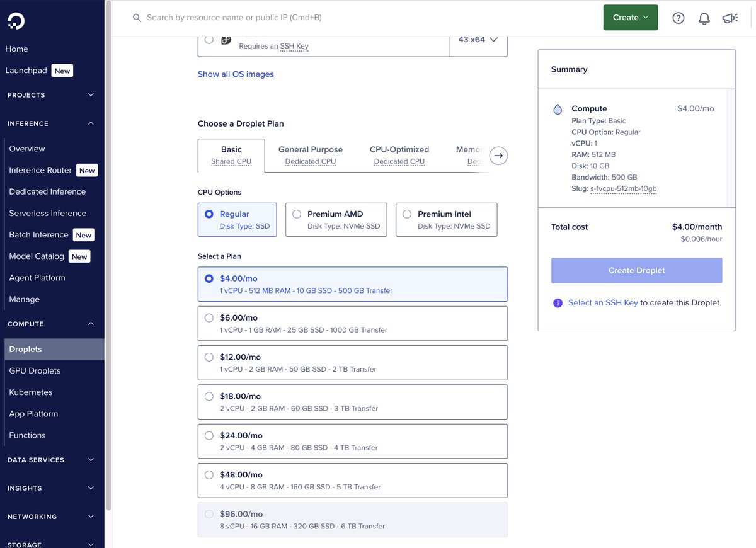This screenshot has height=548, width=756.
Task: Click the OS logo icon requiring SSH Key
Action: (226, 40)
